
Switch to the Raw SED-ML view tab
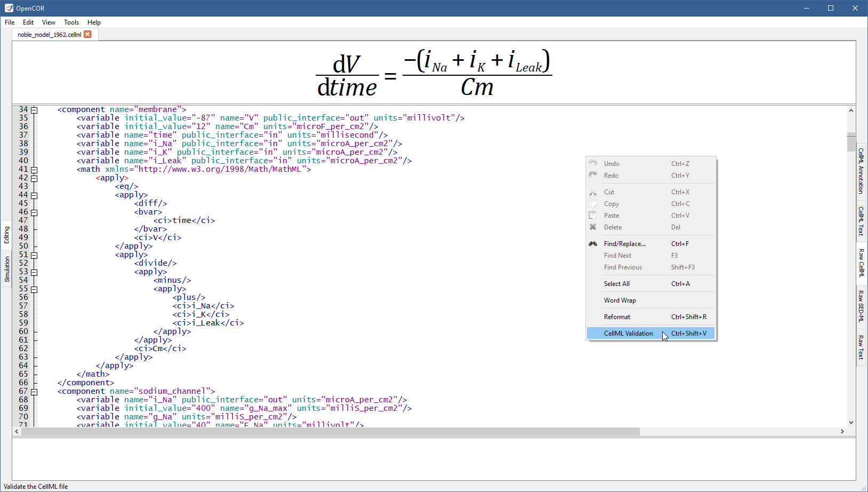pyautogui.click(x=861, y=306)
